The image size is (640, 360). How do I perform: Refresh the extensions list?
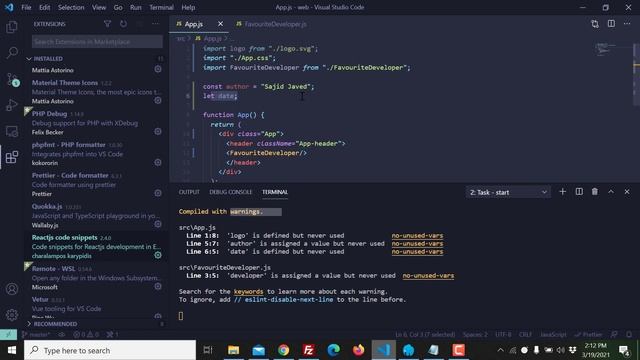(123, 24)
